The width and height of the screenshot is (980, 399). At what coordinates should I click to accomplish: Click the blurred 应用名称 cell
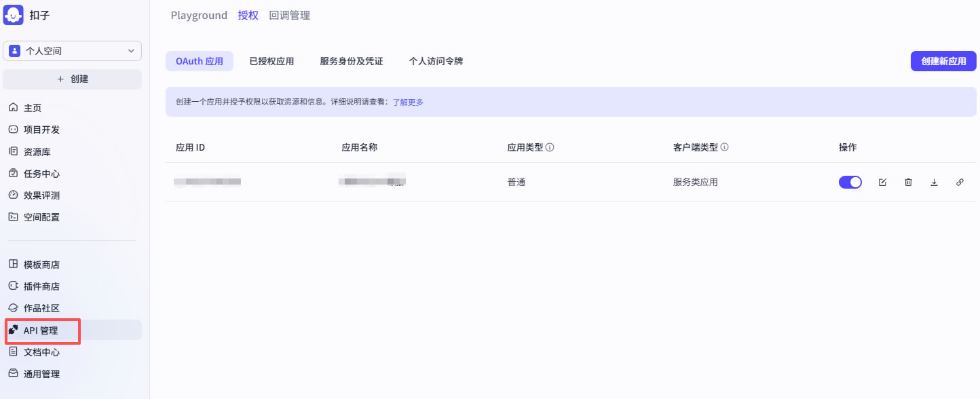click(x=372, y=182)
